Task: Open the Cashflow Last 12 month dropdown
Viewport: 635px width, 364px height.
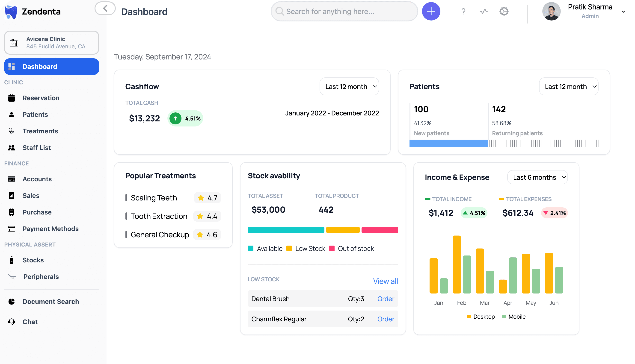Action: click(349, 86)
